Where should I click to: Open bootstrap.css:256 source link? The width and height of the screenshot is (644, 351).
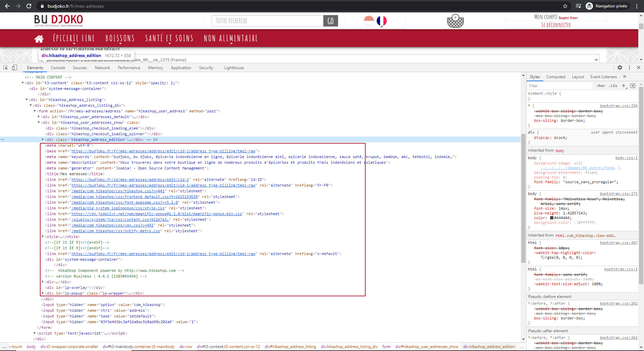pyautogui.click(x=619, y=106)
